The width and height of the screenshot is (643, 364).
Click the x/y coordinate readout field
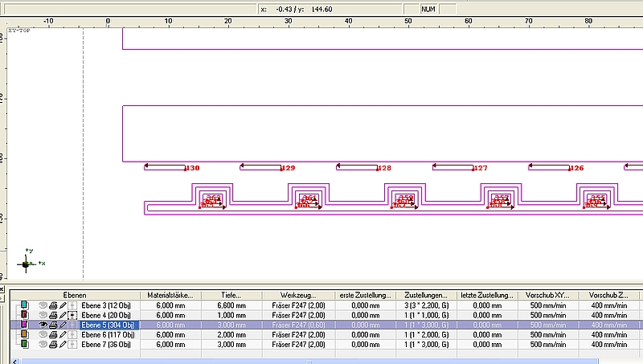click(x=330, y=9)
